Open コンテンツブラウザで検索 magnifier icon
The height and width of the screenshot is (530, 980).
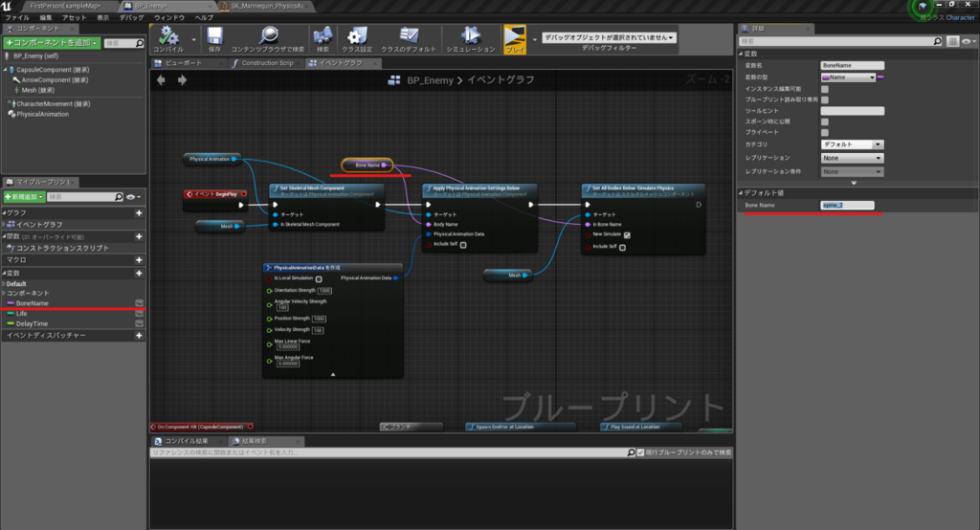click(269, 35)
